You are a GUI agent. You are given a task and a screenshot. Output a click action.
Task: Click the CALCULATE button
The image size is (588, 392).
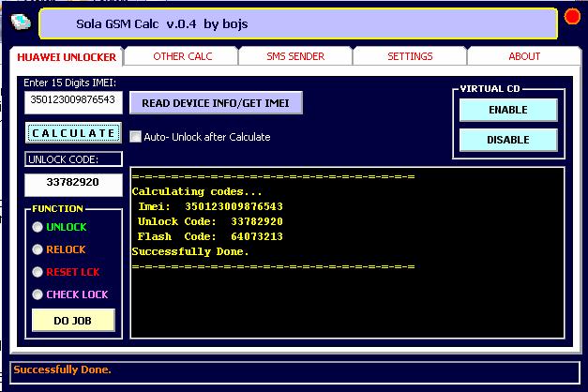(x=73, y=133)
